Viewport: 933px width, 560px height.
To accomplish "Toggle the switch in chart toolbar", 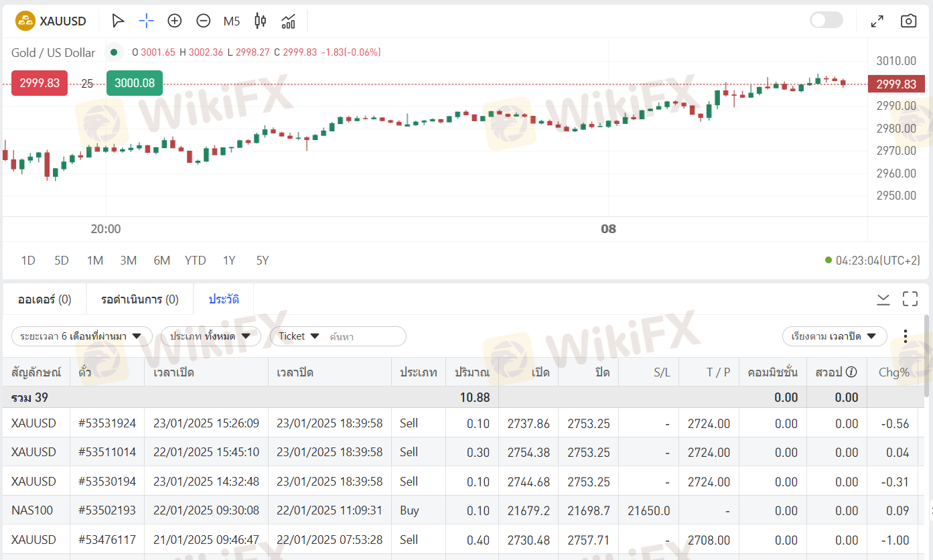I will point(826,20).
